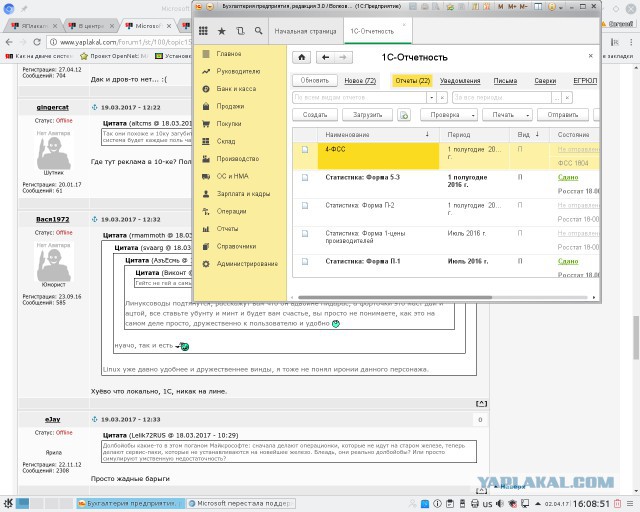Click the home icon button in 1С-Отчетность
The width and height of the screenshot is (640, 512).
pyautogui.click(x=302, y=57)
